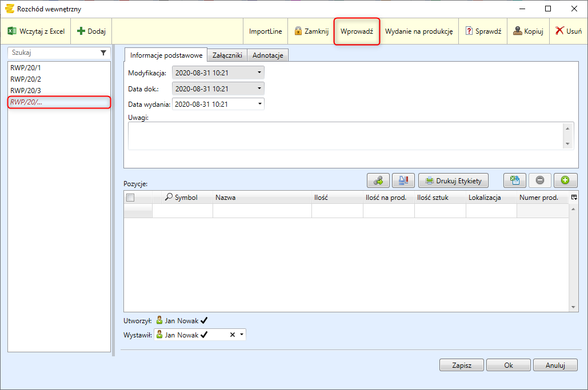
Task: Toggle the select-all checkbox in positions header
Action: [130, 198]
